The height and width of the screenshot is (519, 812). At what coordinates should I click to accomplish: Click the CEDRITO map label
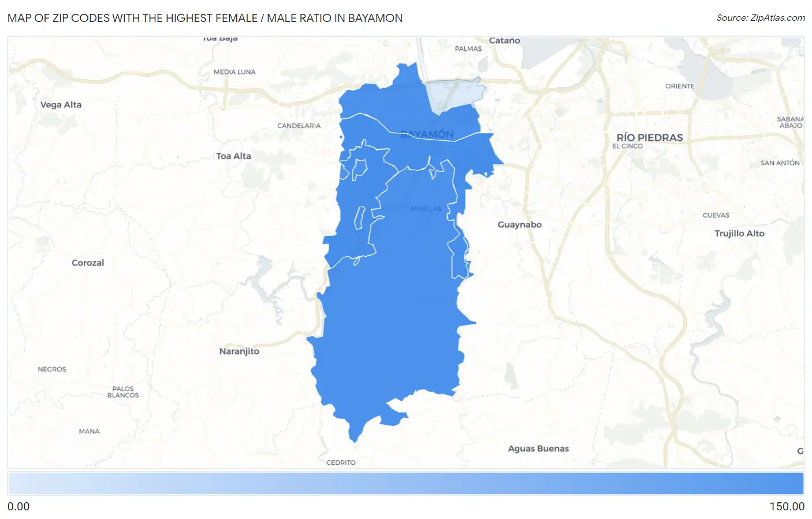click(x=341, y=462)
